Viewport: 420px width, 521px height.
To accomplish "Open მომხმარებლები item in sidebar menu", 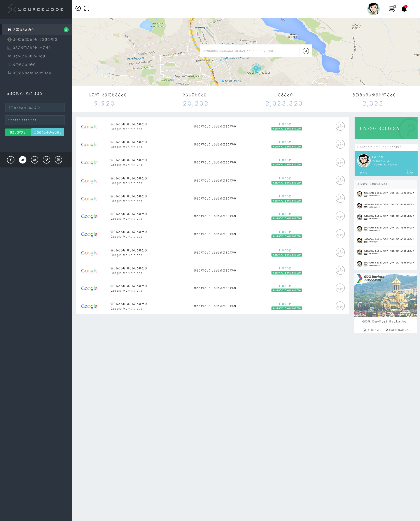I will pyautogui.click(x=32, y=73).
